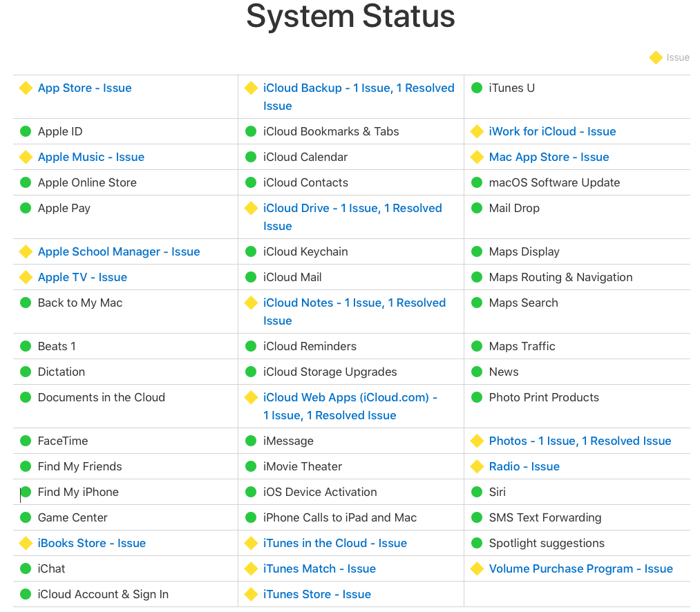
Task: Click the iCloud Storage Upgrades entry
Action: tap(330, 372)
